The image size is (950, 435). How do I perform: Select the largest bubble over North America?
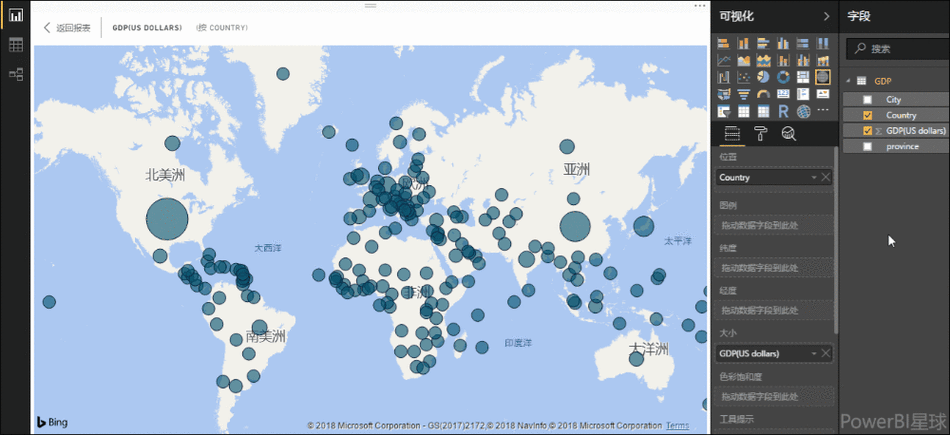pos(167,219)
